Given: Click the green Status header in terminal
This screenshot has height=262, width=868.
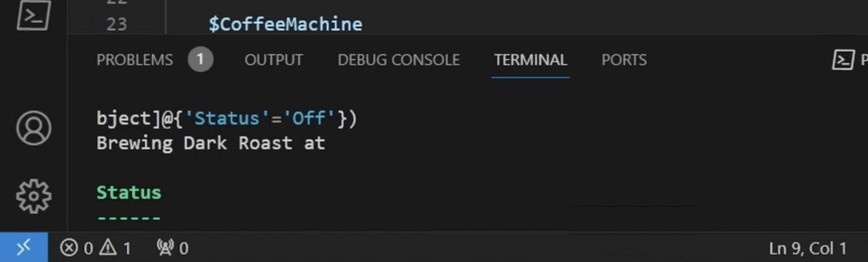Looking at the screenshot, I should (129, 192).
